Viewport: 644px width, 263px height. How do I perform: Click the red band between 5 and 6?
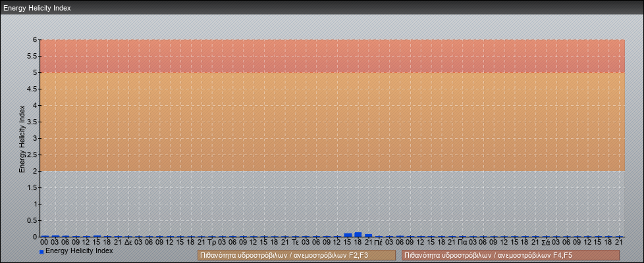(333, 56)
